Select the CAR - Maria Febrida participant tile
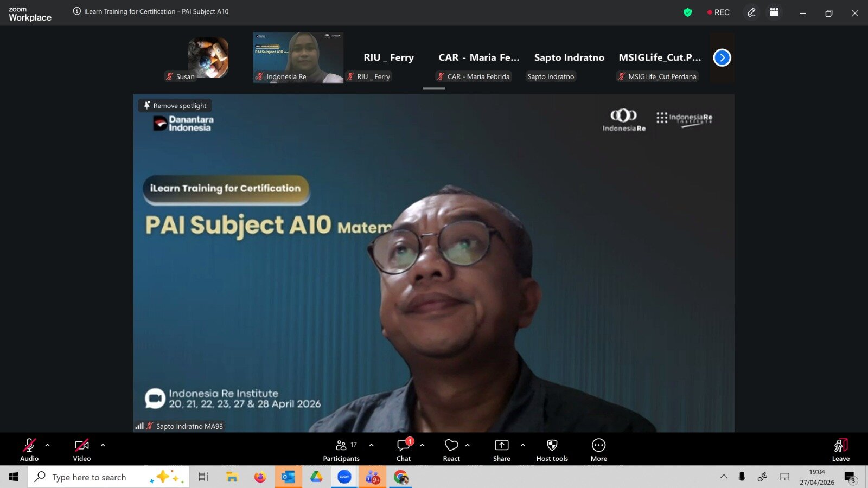868x488 pixels. pyautogui.click(x=478, y=57)
